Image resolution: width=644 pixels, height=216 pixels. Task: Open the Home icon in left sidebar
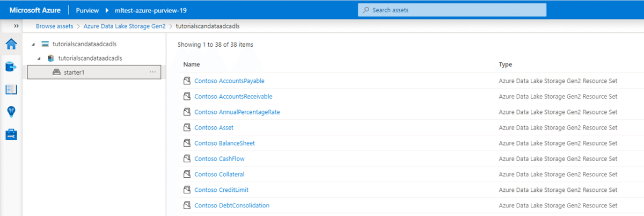point(11,44)
